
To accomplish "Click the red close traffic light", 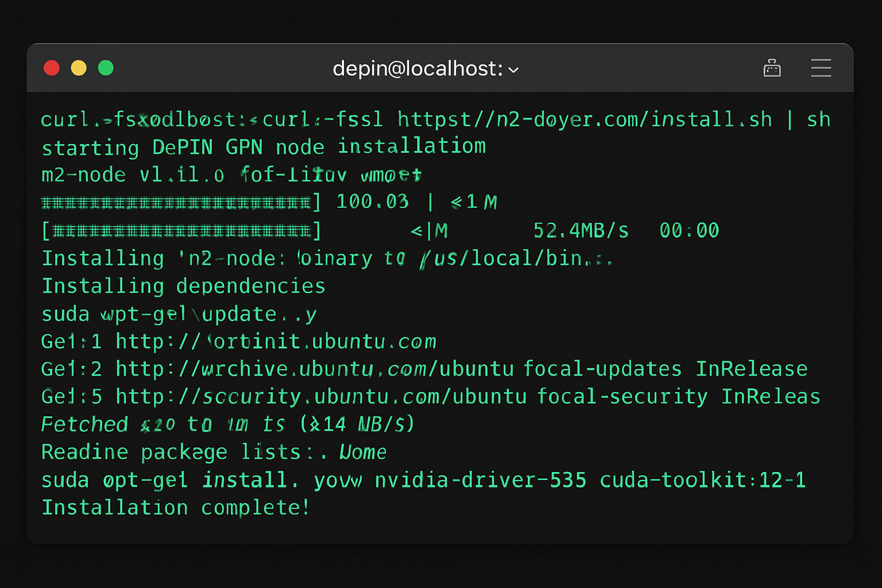I will coord(51,67).
